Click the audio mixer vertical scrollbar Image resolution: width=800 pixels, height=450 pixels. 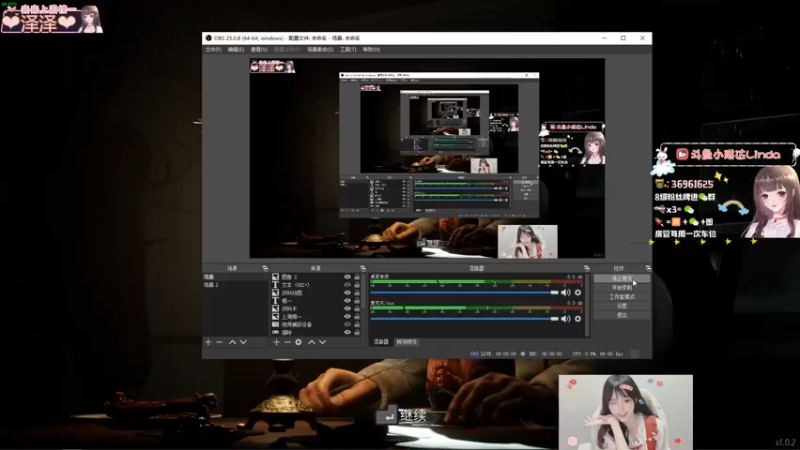(587, 305)
